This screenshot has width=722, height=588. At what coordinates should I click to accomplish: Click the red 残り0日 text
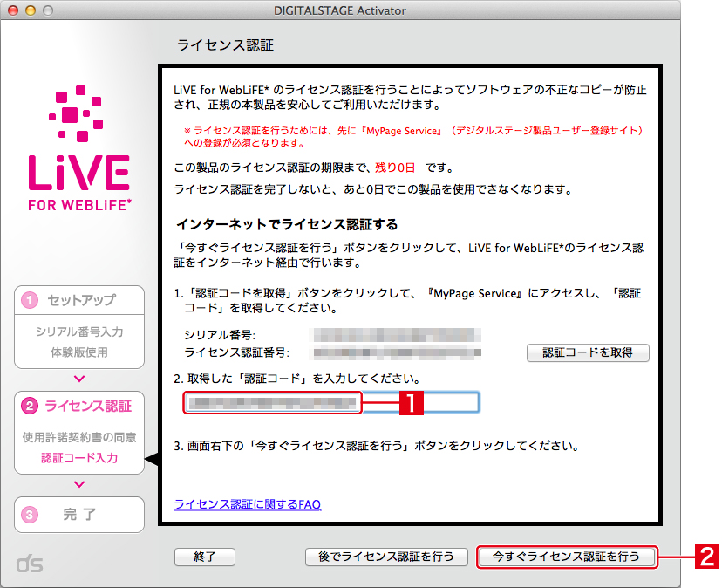point(395,168)
